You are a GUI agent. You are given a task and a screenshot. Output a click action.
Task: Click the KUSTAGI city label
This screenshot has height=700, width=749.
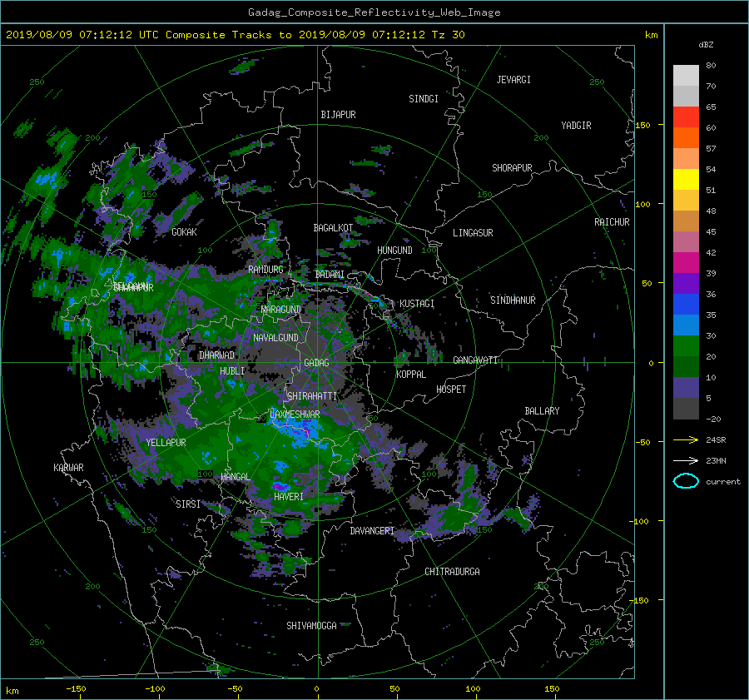click(x=417, y=304)
